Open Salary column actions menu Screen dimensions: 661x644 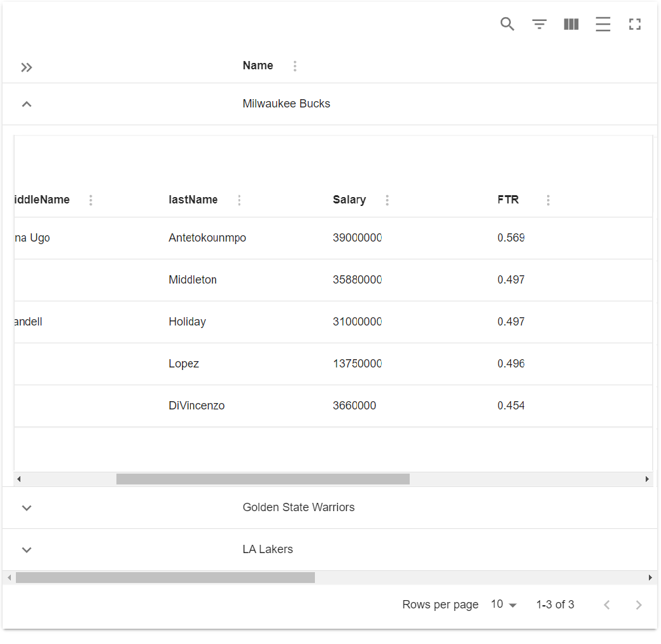[x=387, y=200]
